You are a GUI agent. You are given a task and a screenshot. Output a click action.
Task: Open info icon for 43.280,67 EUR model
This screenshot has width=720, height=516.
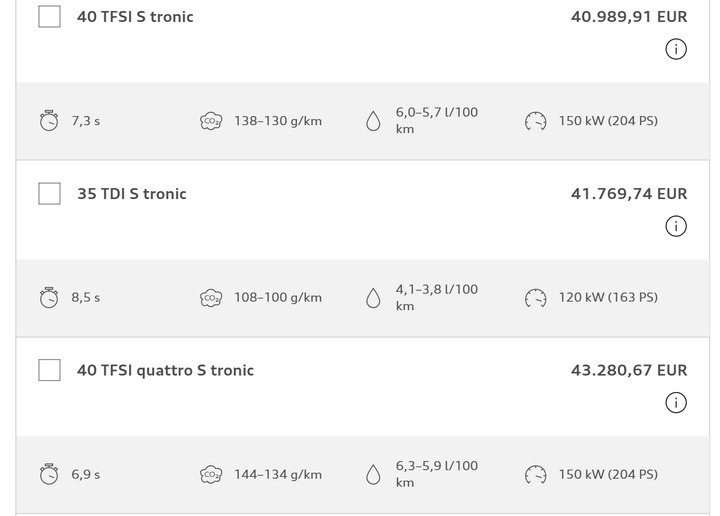(676, 403)
